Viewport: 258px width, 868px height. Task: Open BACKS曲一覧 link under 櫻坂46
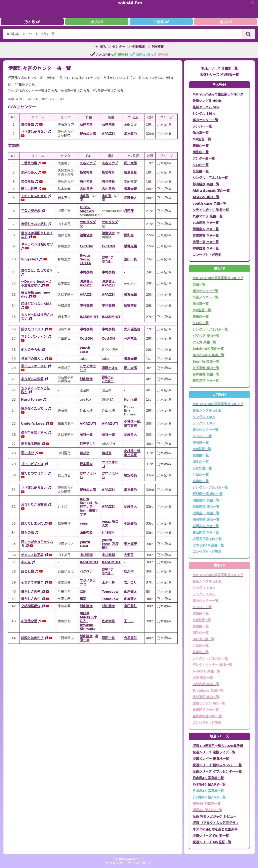(203, 639)
